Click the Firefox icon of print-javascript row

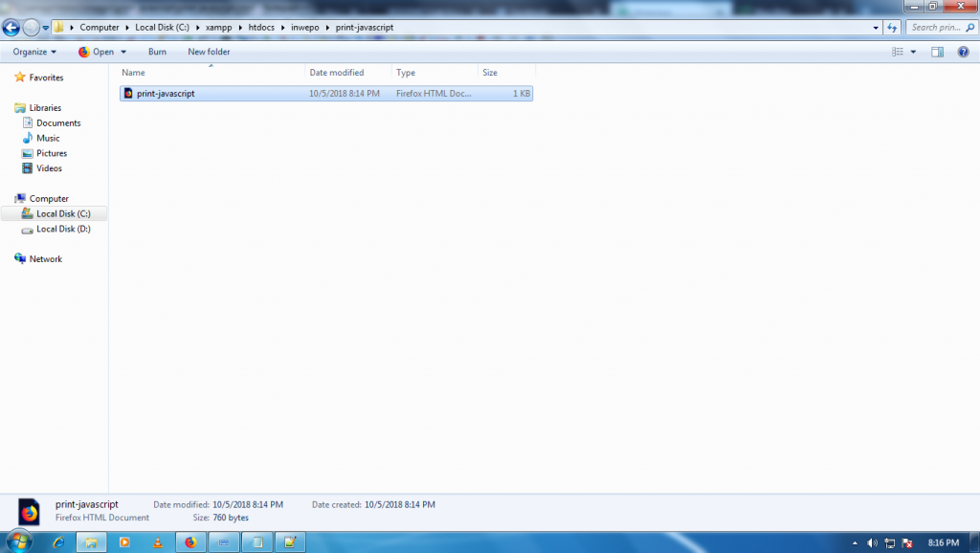[x=128, y=94]
